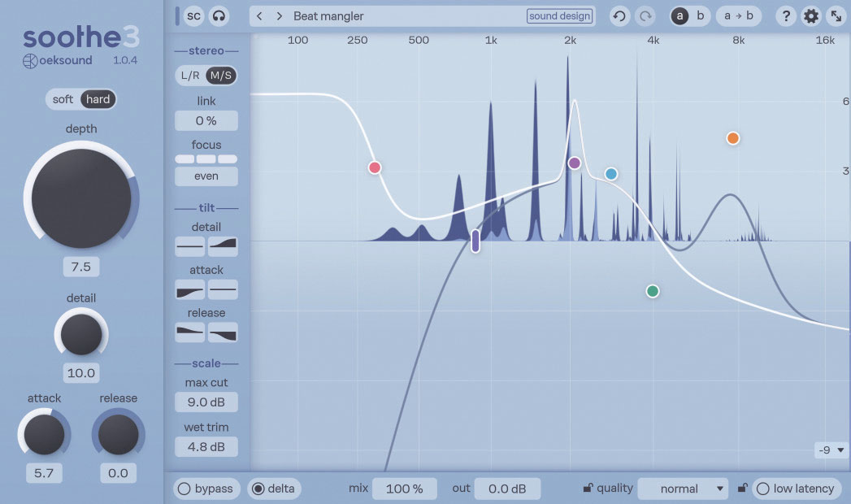Select flat attack tilt shape
This screenshot has width=851, height=504.
pos(223,289)
